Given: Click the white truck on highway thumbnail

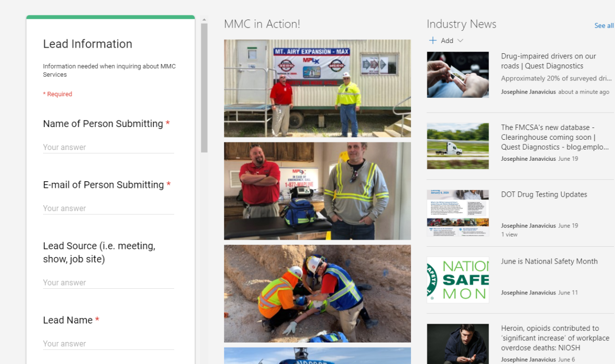Looking at the screenshot, I should click(x=458, y=146).
